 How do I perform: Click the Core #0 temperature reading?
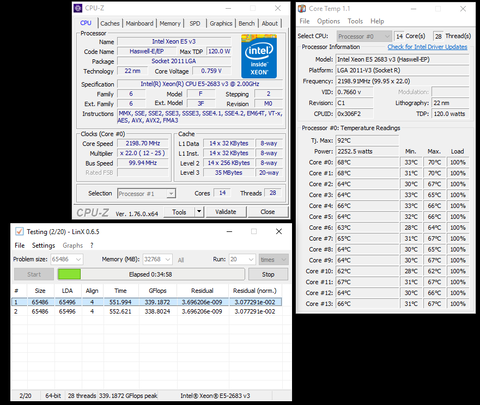click(367, 162)
